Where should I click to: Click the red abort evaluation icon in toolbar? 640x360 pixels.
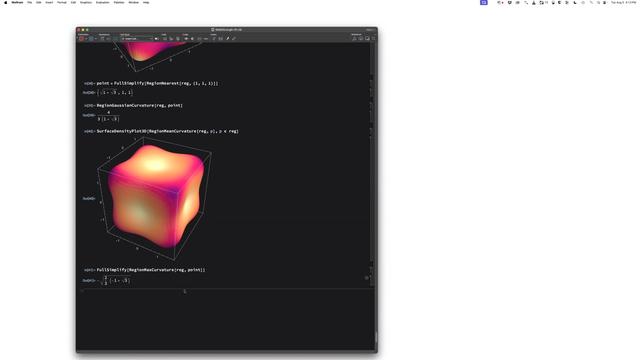(81, 38)
